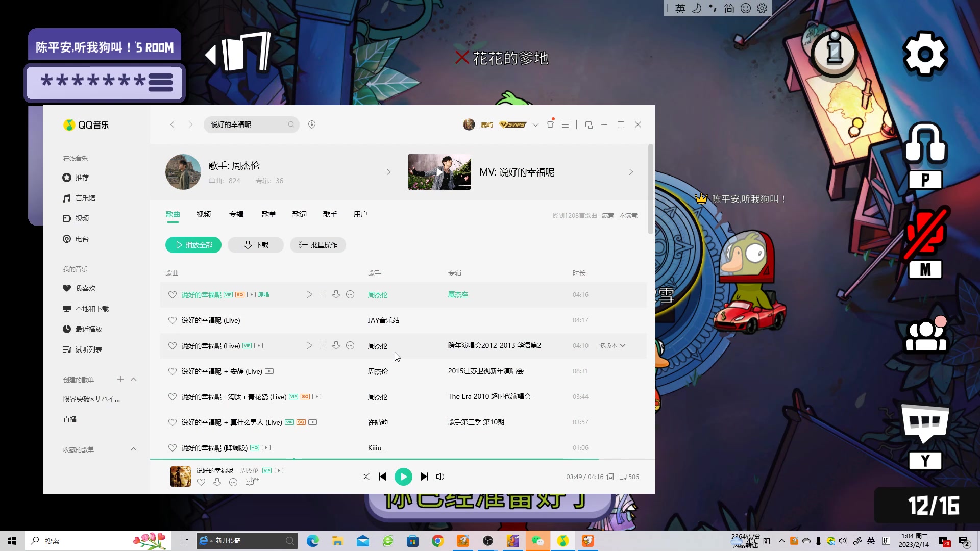Screen dimensions: 980x551
Task: Like the first 说好的幸福呢 song heart
Action: (173, 295)
